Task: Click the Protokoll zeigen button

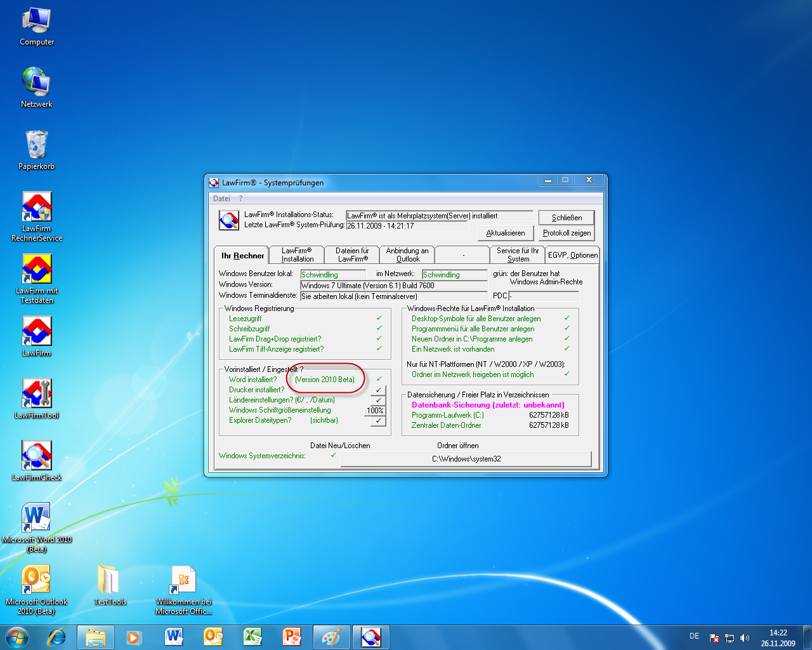Action: (566, 233)
